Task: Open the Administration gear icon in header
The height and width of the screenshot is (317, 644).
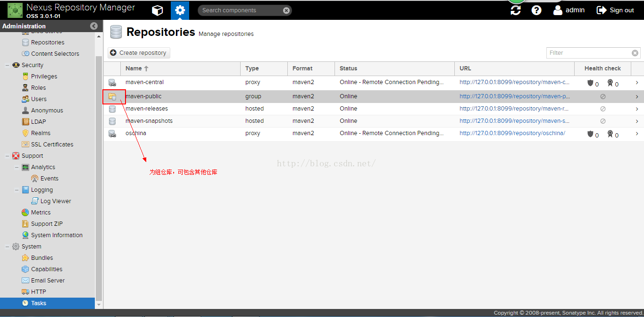Action: (x=180, y=10)
